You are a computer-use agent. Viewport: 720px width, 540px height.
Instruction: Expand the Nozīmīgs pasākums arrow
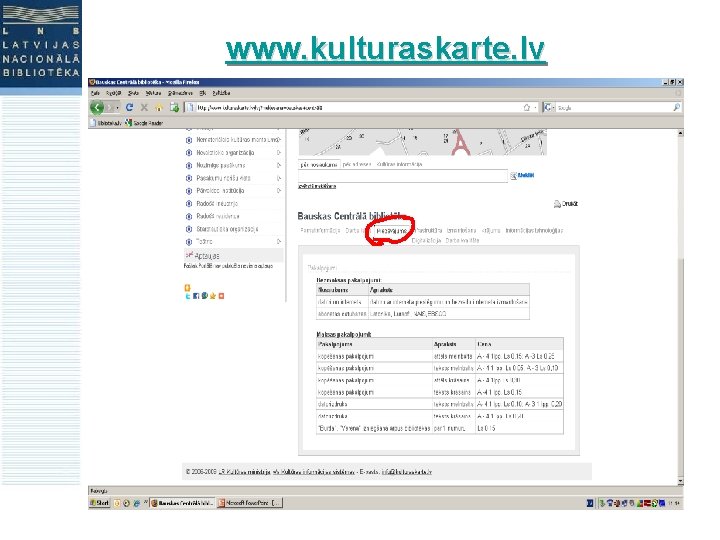click(279, 165)
